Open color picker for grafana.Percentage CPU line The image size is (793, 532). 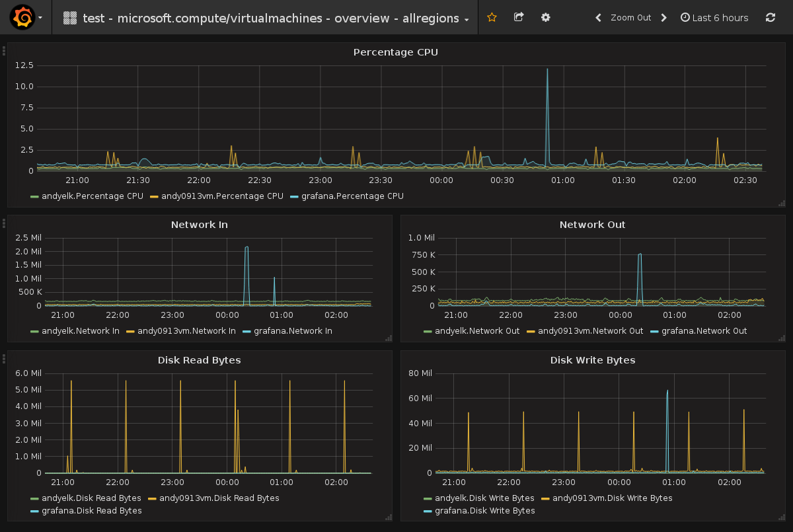click(294, 197)
